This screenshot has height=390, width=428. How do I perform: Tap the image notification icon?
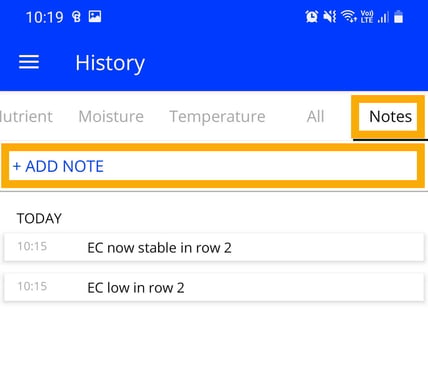coord(95,16)
